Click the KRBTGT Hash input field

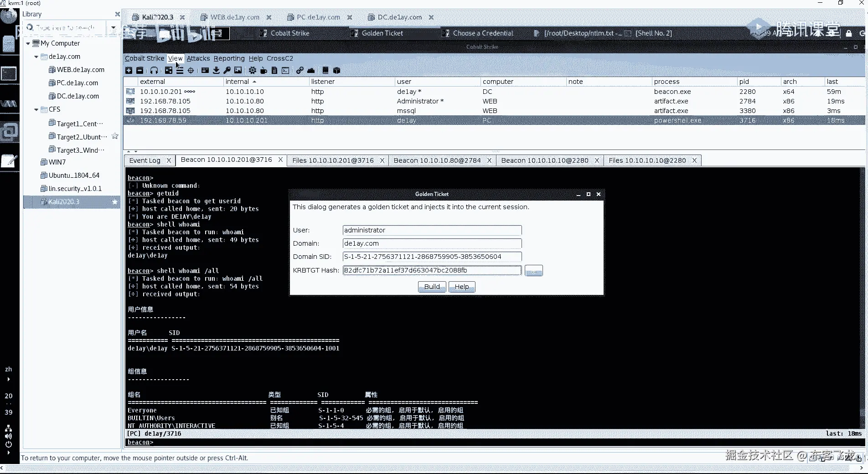[432, 270]
